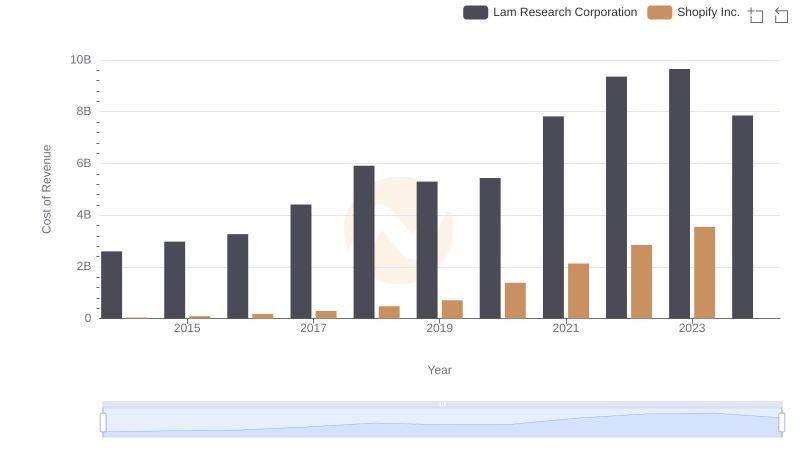The width and height of the screenshot is (800, 461).
Task: Click the y-axis label 2B
Action: pyautogui.click(x=84, y=266)
